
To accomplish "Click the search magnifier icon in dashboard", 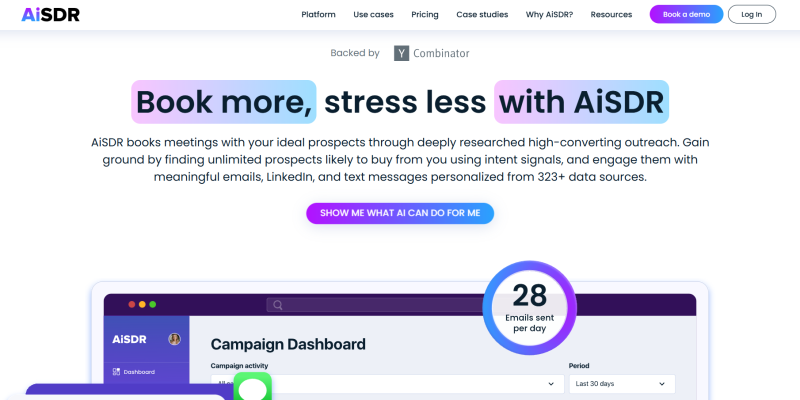I will (278, 305).
